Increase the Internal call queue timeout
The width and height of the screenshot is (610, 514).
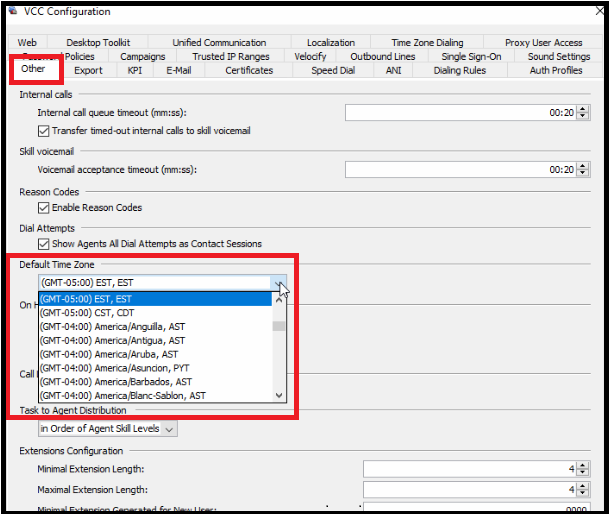click(582, 109)
